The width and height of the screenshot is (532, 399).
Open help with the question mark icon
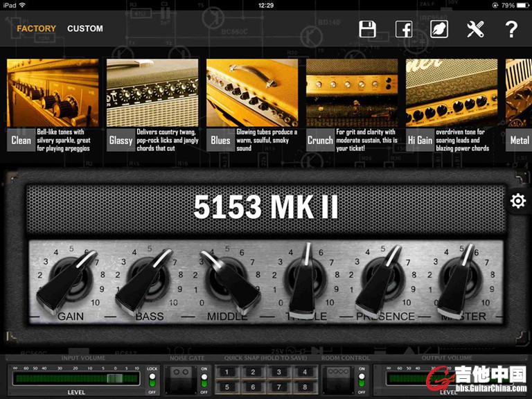(511, 29)
